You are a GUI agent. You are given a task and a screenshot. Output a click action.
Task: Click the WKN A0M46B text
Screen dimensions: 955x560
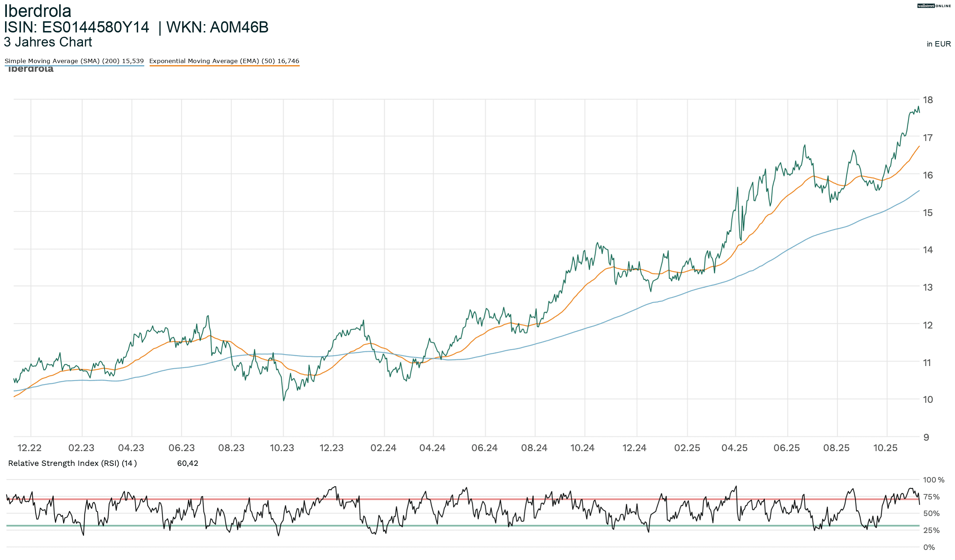(x=217, y=27)
